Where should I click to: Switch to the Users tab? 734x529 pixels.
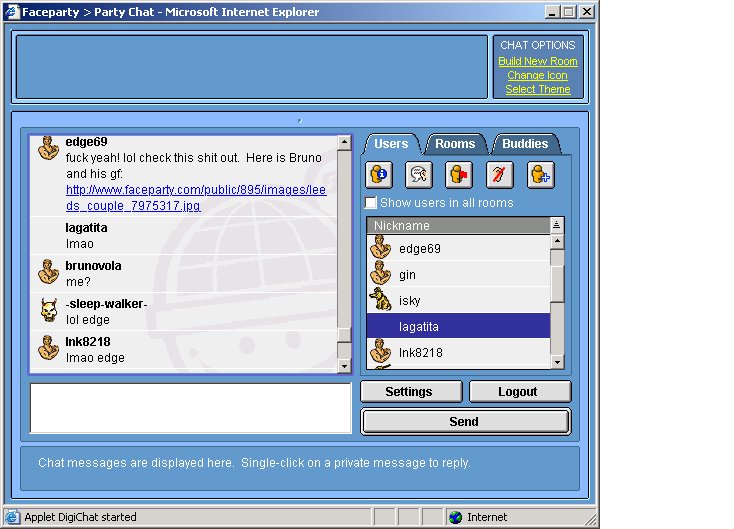click(391, 144)
